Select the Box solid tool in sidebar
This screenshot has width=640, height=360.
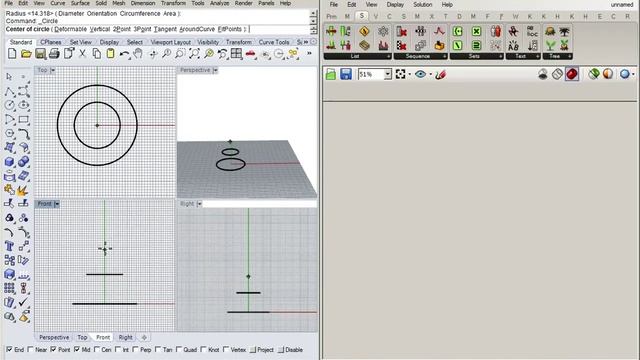(x=9, y=162)
